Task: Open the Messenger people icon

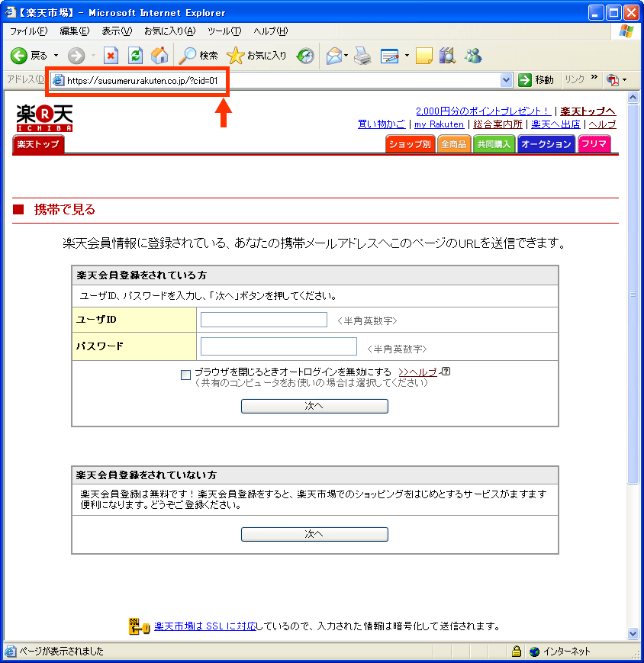Action: pyautogui.click(x=473, y=56)
